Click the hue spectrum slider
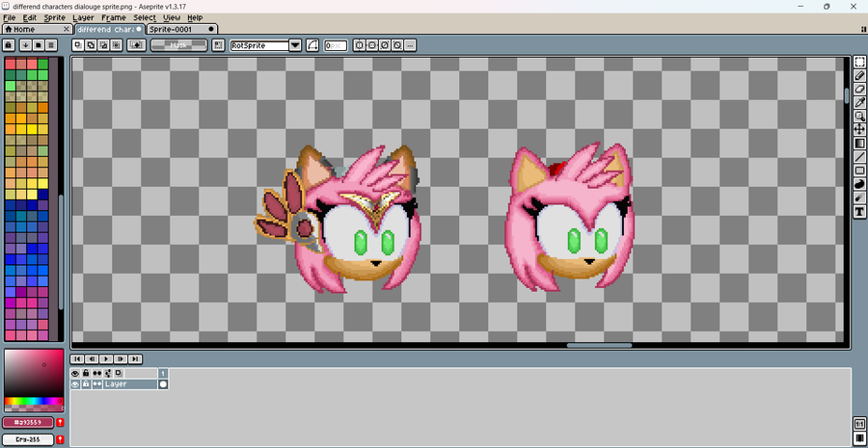Image resolution: width=868 pixels, height=448 pixels. pyautogui.click(x=34, y=401)
